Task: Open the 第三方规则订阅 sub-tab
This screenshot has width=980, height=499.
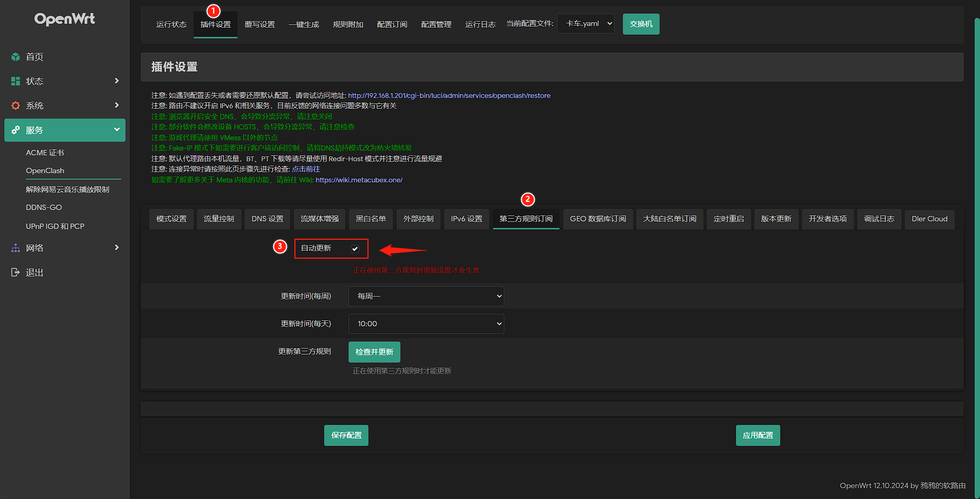Action: point(526,219)
